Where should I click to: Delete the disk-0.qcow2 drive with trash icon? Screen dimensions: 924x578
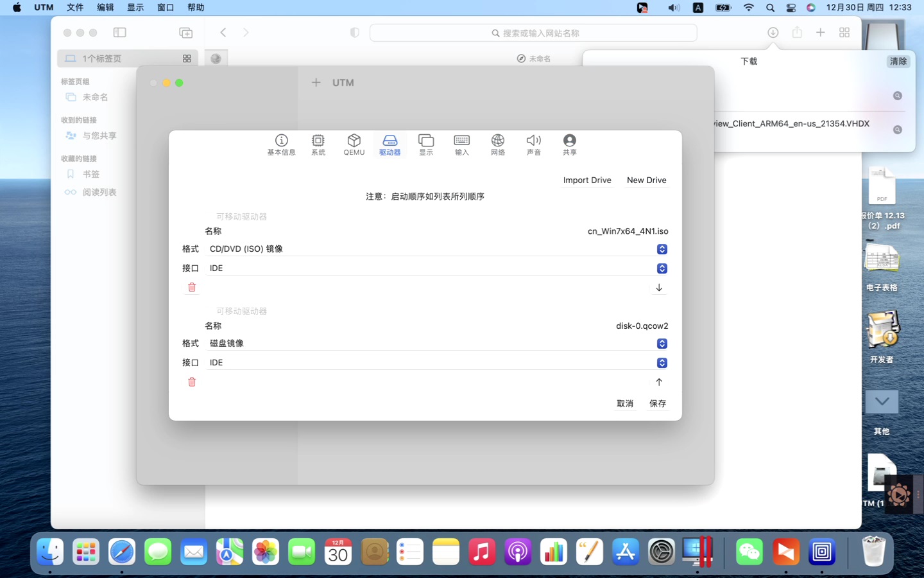coord(192,381)
